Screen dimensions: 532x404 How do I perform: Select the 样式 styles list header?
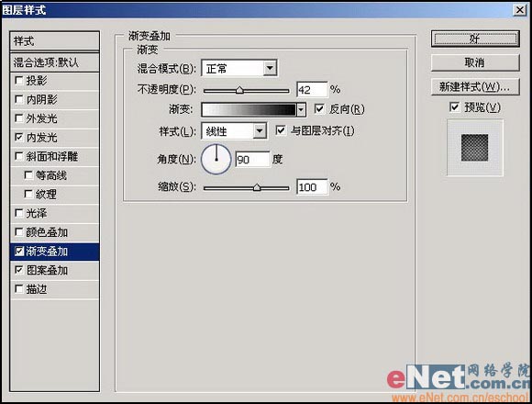pyautogui.click(x=55, y=41)
